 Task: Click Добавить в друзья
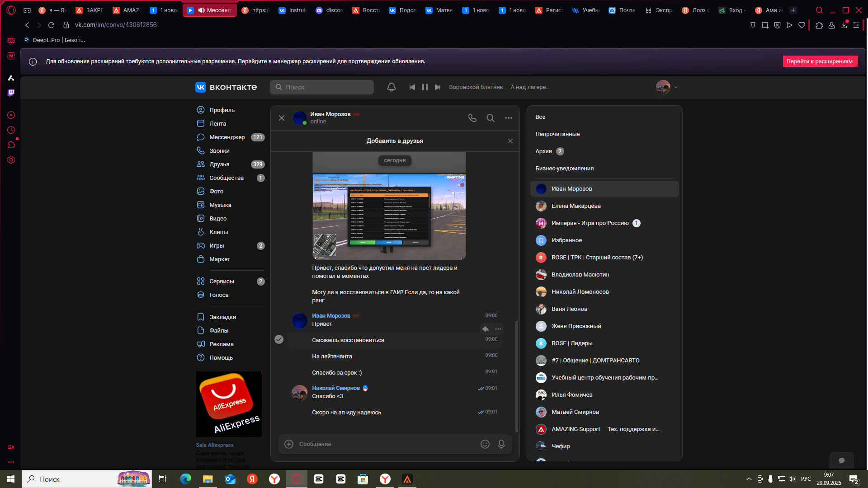pyautogui.click(x=395, y=141)
